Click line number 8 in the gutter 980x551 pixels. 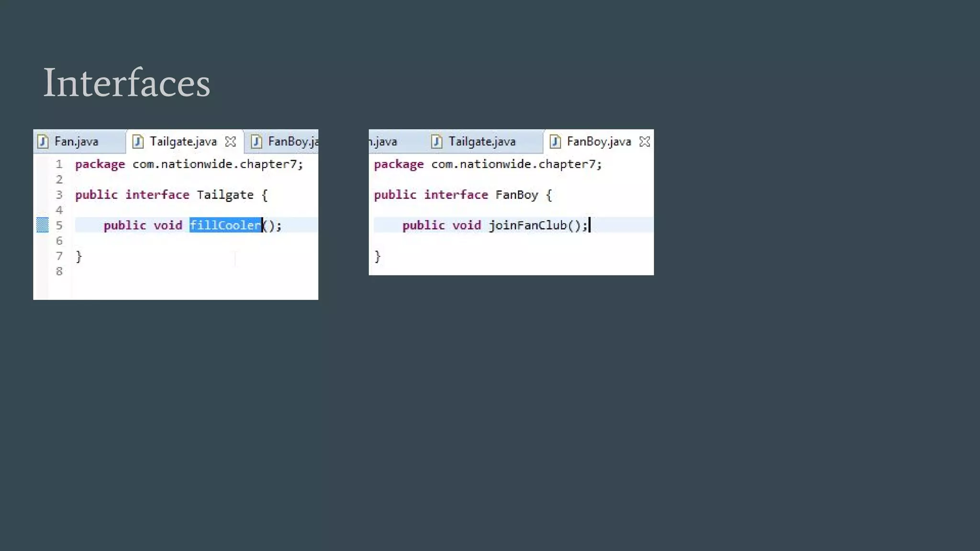coord(59,271)
